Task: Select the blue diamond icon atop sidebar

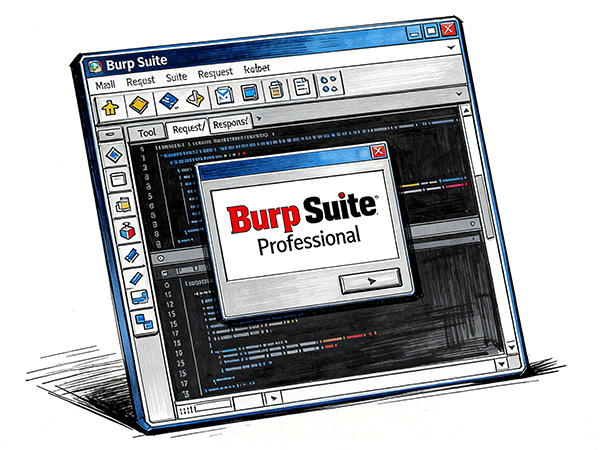Action: pyautogui.click(x=113, y=154)
